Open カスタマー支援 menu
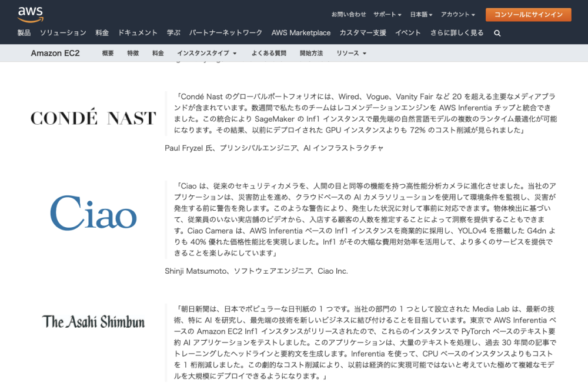The image size is (588, 389). 363,33
